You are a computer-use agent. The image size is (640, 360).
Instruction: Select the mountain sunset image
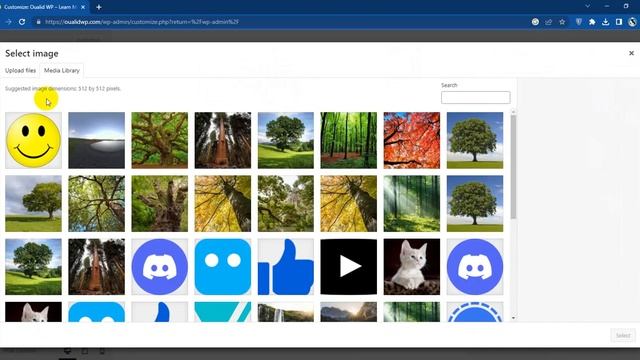(x=349, y=312)
